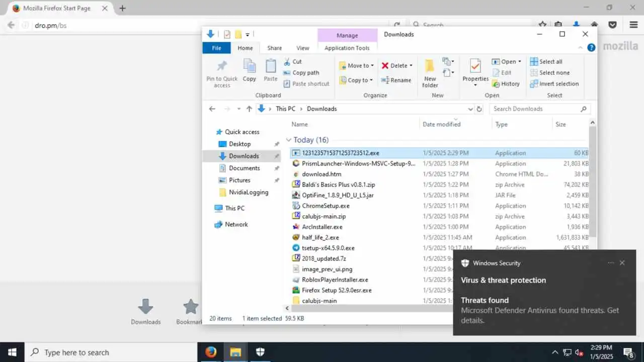
Task: Click Invert selection
Action: click(554, 83)
